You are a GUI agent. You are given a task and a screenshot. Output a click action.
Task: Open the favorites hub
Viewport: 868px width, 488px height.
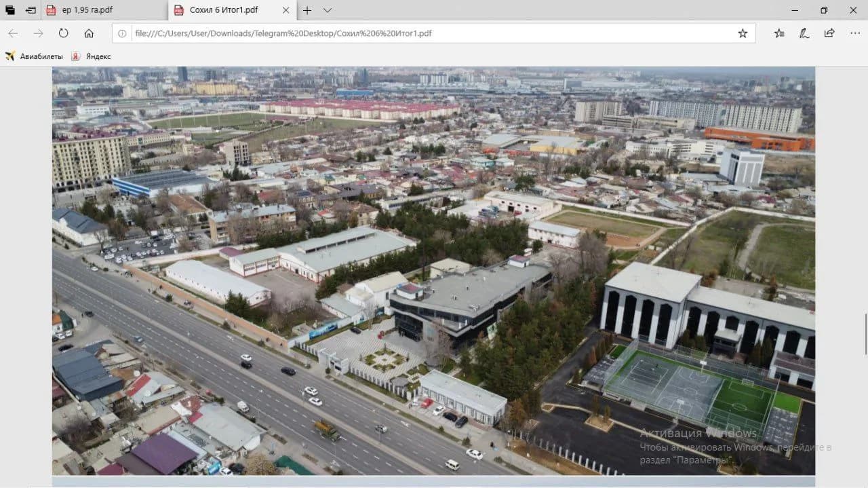779,33
